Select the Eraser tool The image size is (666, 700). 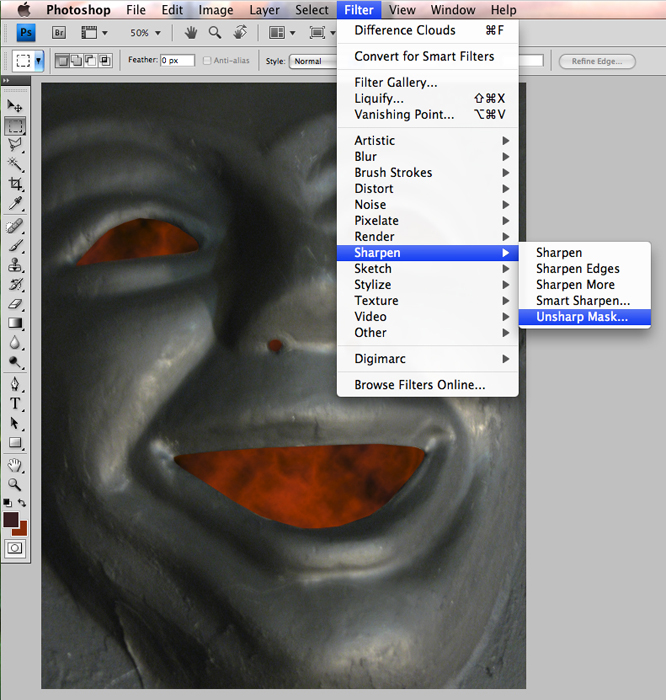(x=15, y=304)
